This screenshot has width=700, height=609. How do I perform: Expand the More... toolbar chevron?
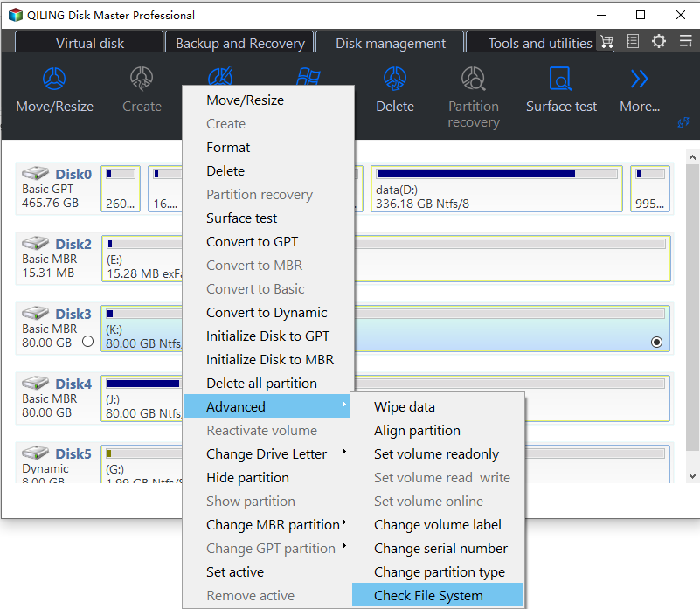point(640,79)
